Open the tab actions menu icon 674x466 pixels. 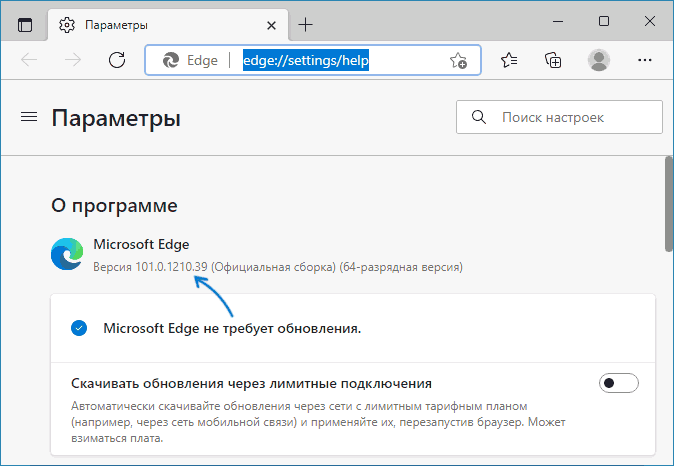(x=25, y=25)
